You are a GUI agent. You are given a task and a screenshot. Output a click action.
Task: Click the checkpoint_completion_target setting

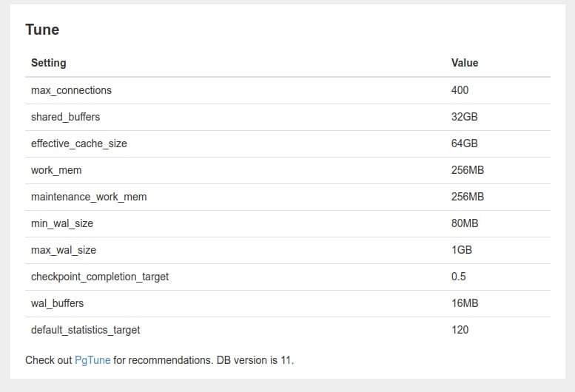click(100, 277)
